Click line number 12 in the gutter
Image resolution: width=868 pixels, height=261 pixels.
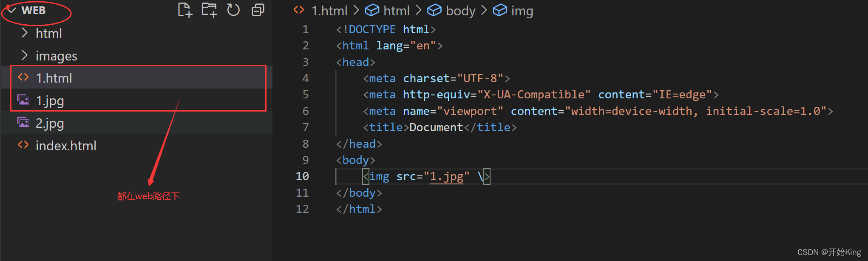(302, 209)
